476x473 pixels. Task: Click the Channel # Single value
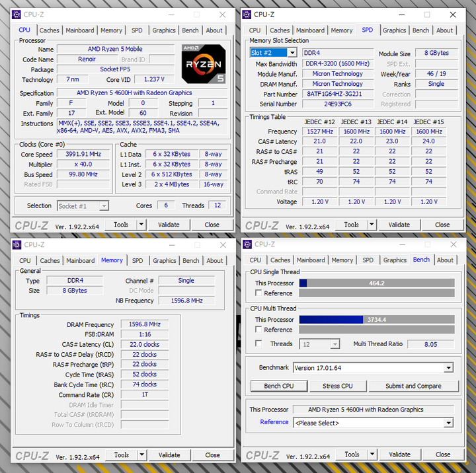(x=186, y=281)
